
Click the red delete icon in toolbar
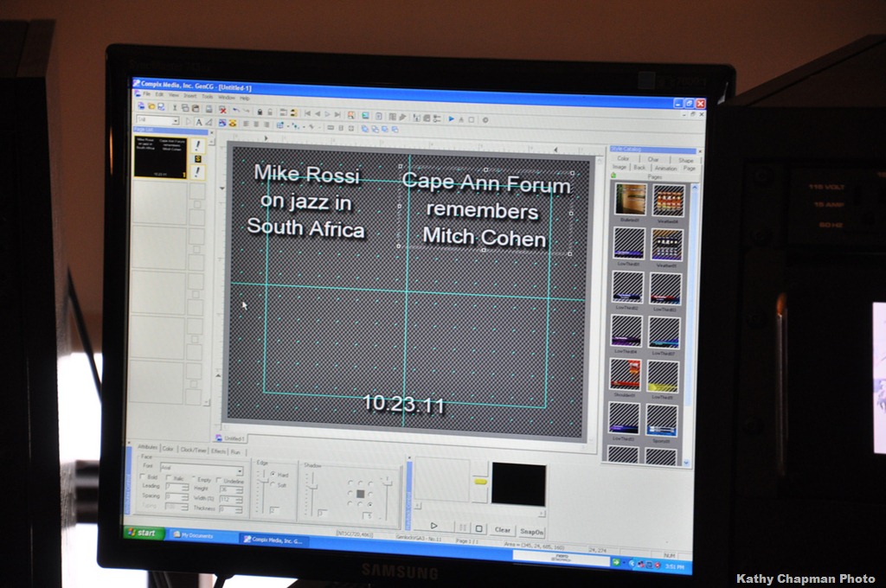[x=222, y=111]
